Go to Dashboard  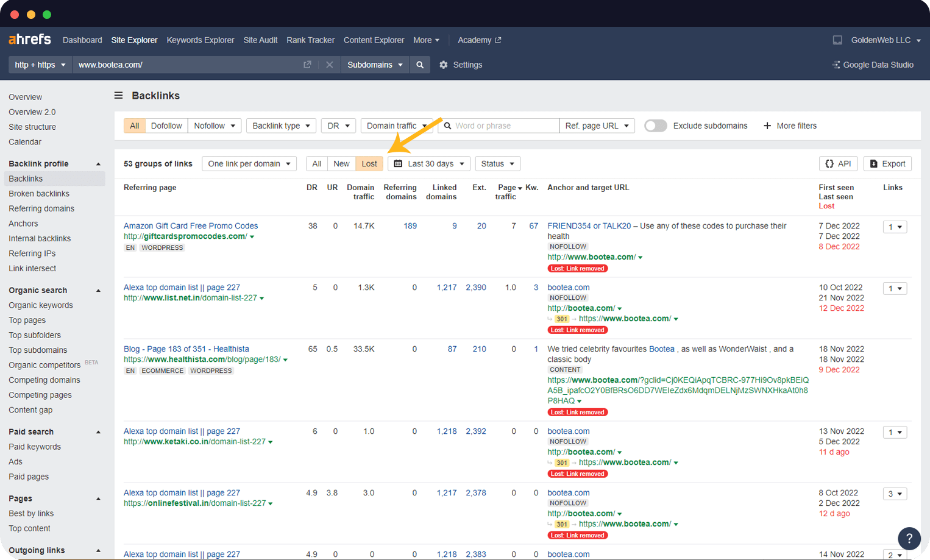point(82,40)
